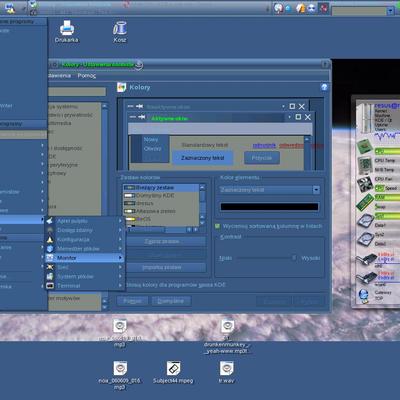Click the Domyślne button
400x400 pixels.
pos(171,301)
